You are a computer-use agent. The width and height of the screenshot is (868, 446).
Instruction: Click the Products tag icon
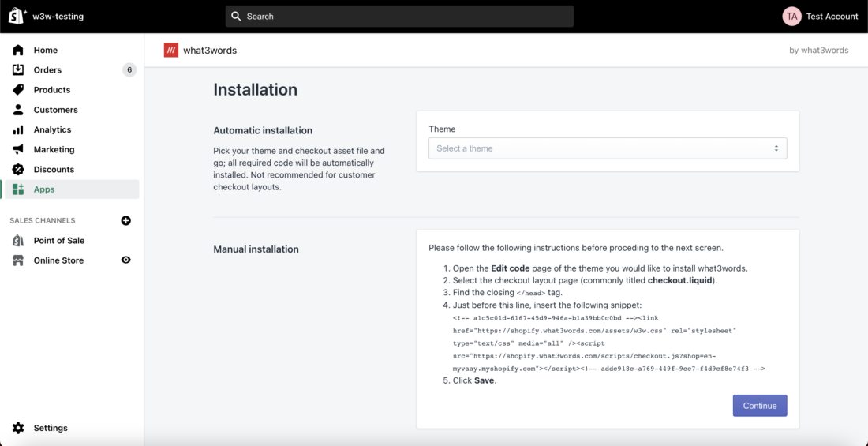[18, 90]
